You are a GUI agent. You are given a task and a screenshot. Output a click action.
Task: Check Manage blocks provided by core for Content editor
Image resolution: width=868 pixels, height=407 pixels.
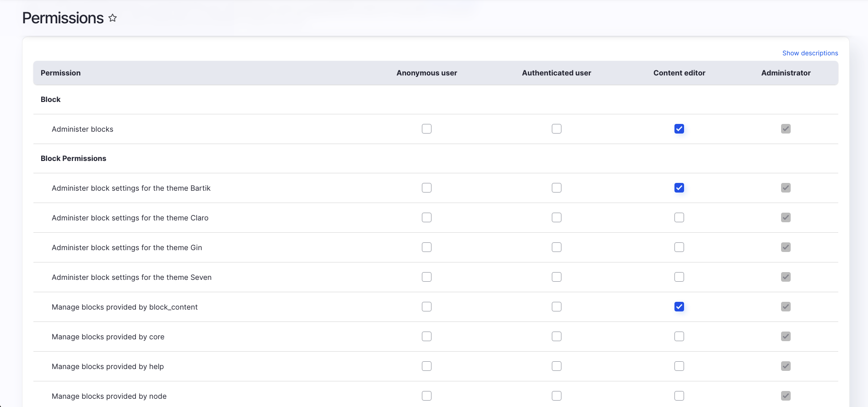679,337
